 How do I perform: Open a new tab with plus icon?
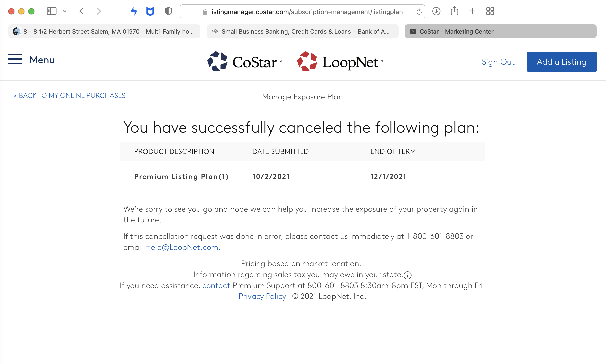(x=472, y=11)
